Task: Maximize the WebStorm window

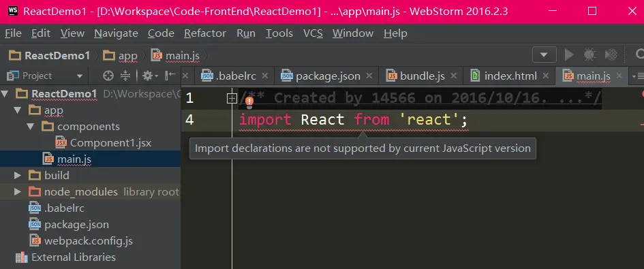Action: pos(592,11)
